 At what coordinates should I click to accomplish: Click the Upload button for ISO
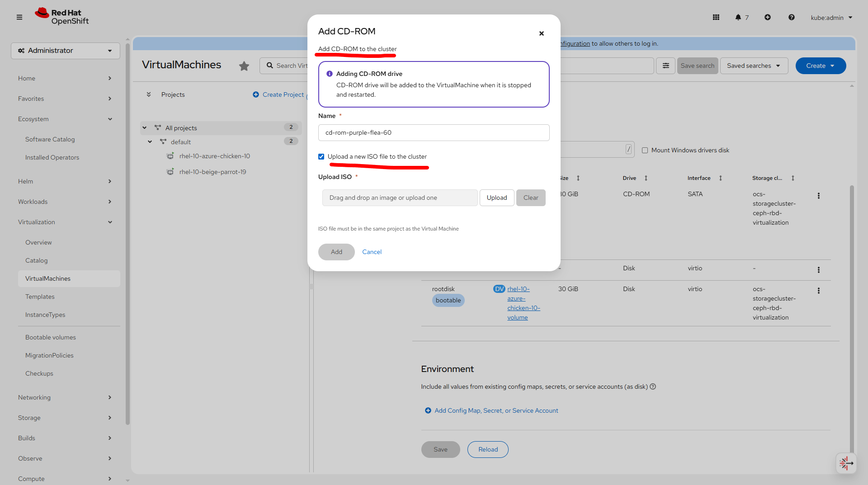(497, 198)
